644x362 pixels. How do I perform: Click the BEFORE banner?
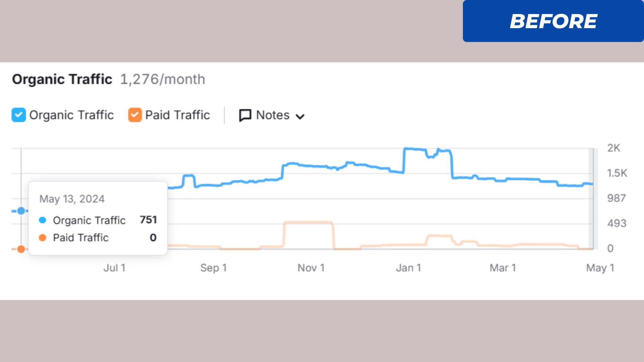(553, 21)
